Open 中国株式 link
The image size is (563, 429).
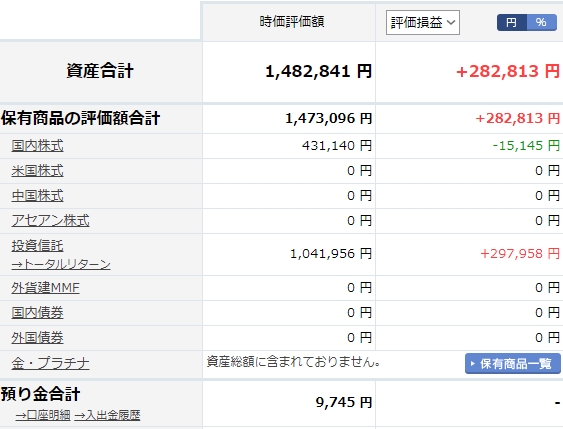37,196
